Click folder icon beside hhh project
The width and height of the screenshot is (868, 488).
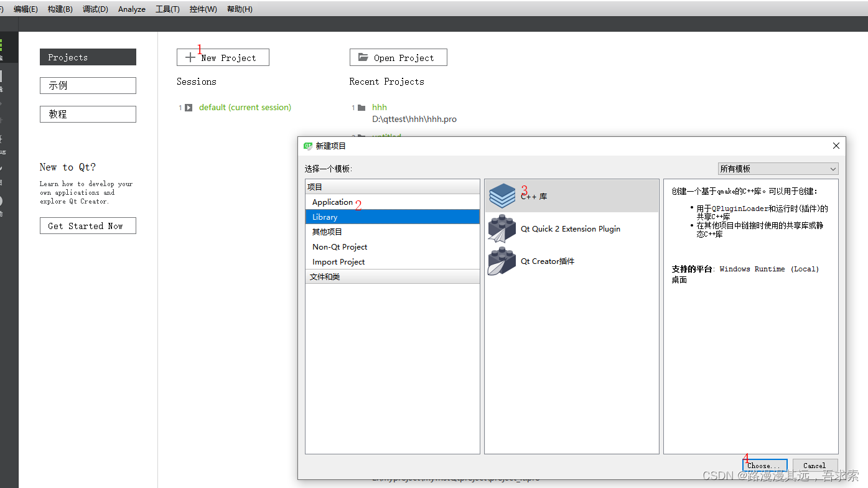[362, 108]
